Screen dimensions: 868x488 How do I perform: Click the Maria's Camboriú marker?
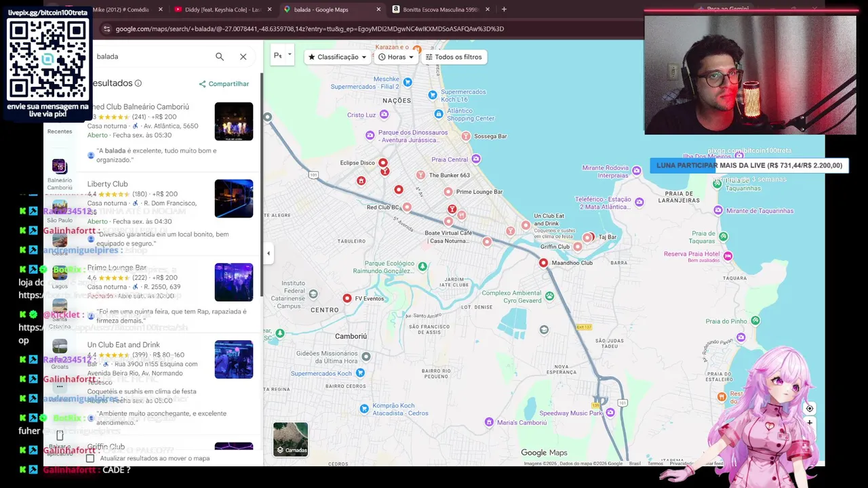click(x=489, y=422)
